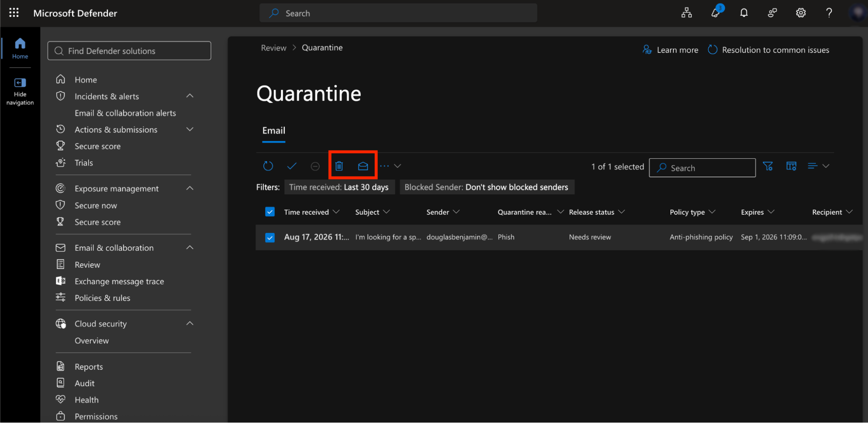The height and width of the screenshot is (423, 868).
Task: Open customize columns icon
Action: pyautogui.click(x=791, y=166)
